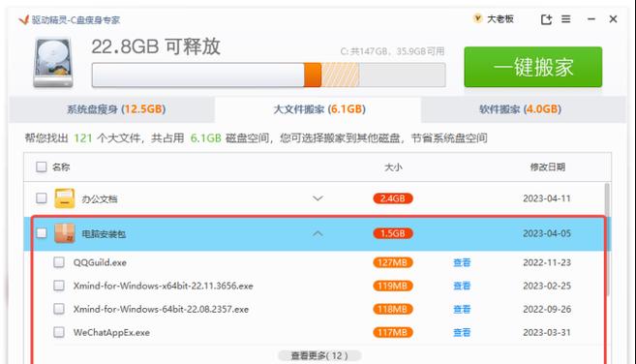Select Xmind-for-Windows-64bit-22.08.2357.exe file name
This screenshot has width=636, height=364.
point(161,309)
